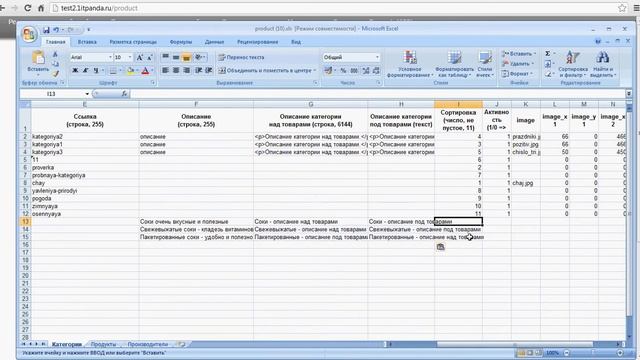Toggle italic (К) formatting
The image size is (640, 360).
click(x=85, y=71)
